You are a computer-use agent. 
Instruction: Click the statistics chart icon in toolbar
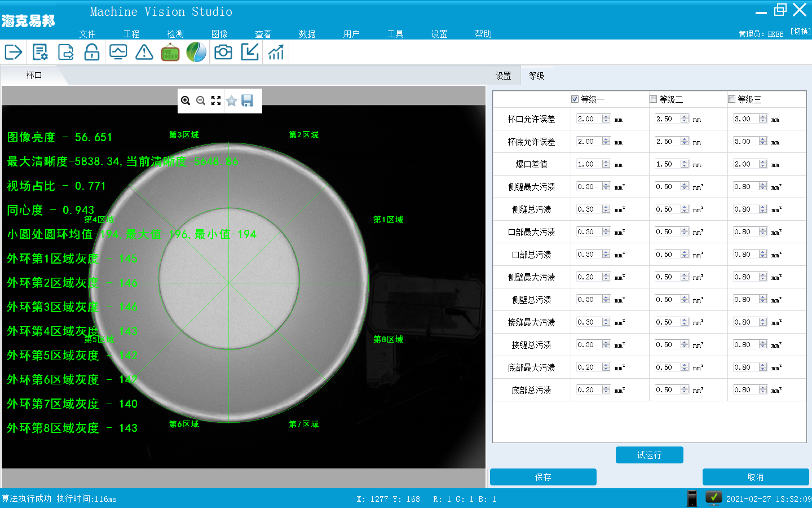[276, 52]
